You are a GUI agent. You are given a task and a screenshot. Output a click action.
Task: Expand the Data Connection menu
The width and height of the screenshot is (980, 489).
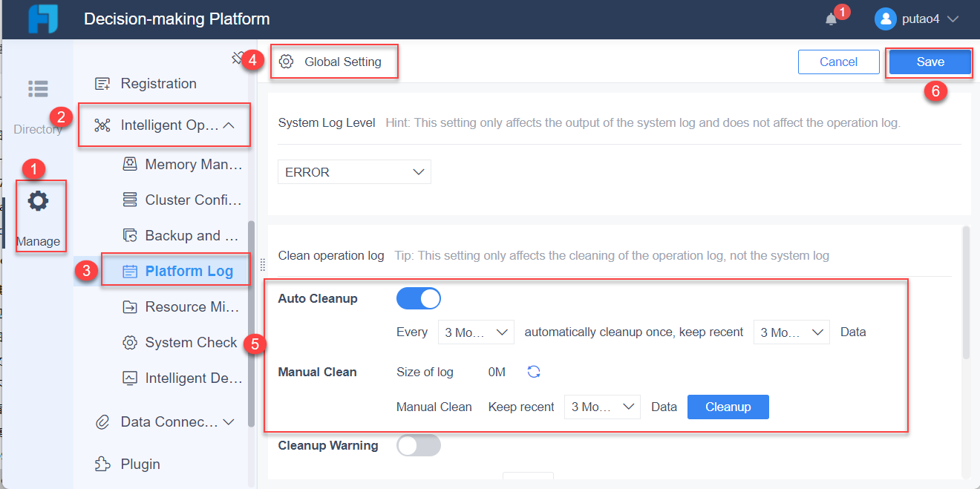pyautogui.click(x=229, y=422)
